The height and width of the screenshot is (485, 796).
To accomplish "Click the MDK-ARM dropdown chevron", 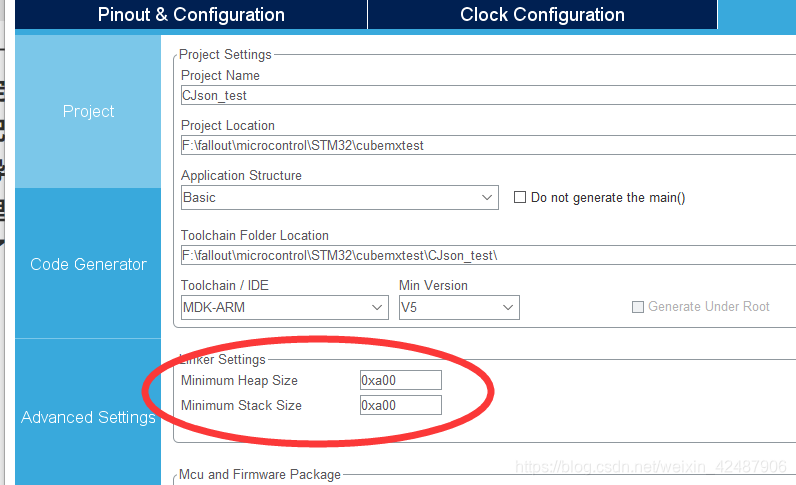I will 377,308.
